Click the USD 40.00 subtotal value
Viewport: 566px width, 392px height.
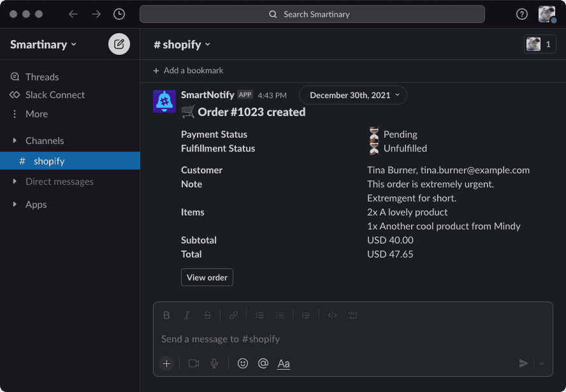point(390,240)
